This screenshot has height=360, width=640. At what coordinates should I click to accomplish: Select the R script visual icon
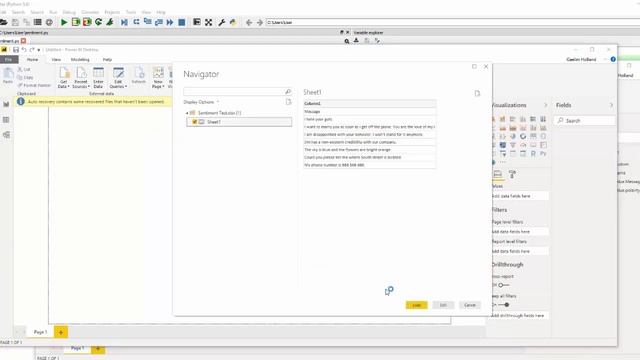click(x=533, y=153)
